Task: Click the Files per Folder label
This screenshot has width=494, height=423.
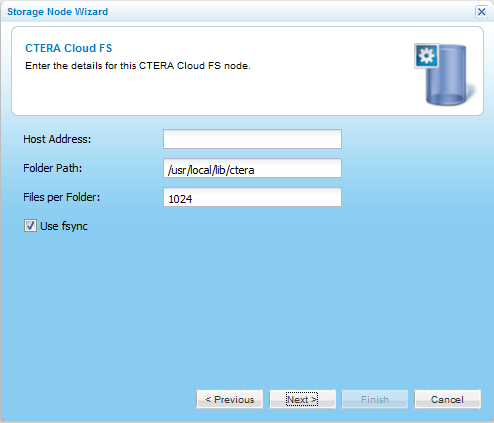Action: (x=61, y=197)
